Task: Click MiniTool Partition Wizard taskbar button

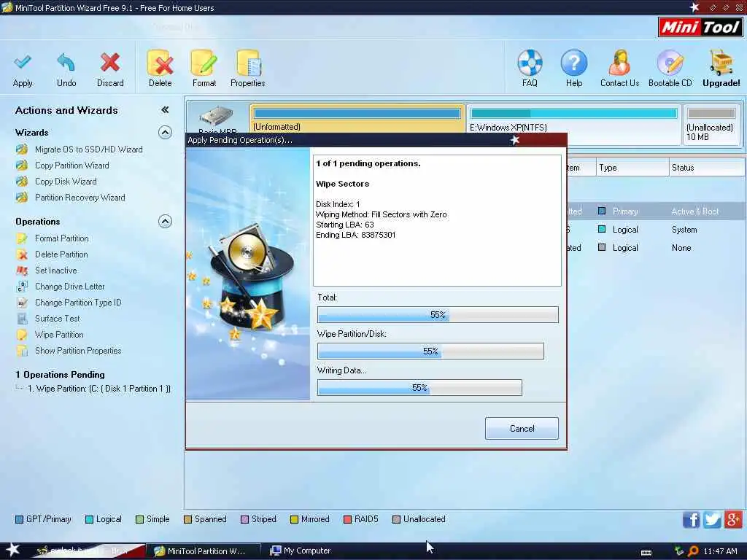Action: tap(203, 551)
